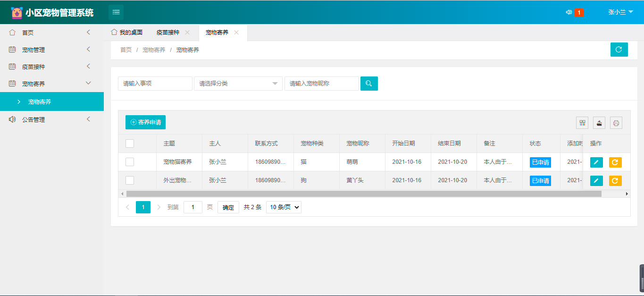644x296 pixels.
Task: Click the calendar icon beside 宠物管理
Action: [x=12, y=50]
